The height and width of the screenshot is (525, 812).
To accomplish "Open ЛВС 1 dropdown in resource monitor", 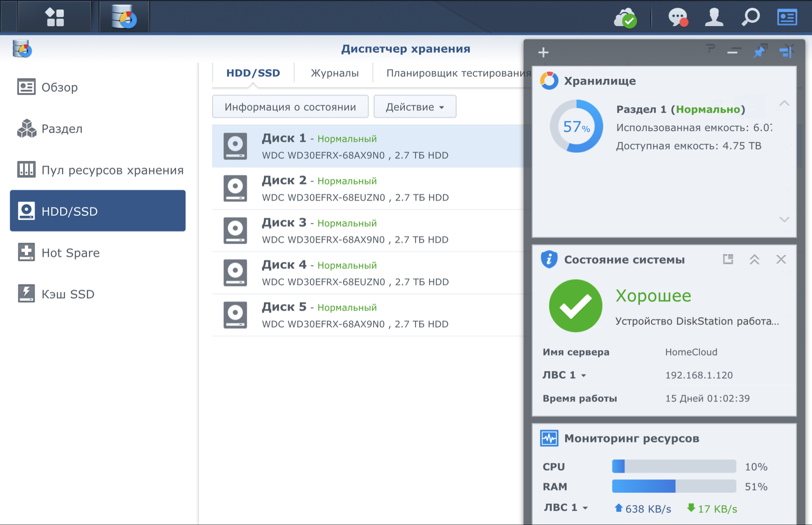I will point(566,508).
